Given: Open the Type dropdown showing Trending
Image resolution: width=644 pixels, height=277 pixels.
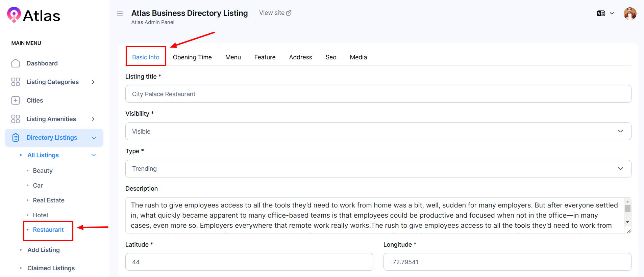Looking at the screenshot, I should pyautogui.click(x=378, y=169).
